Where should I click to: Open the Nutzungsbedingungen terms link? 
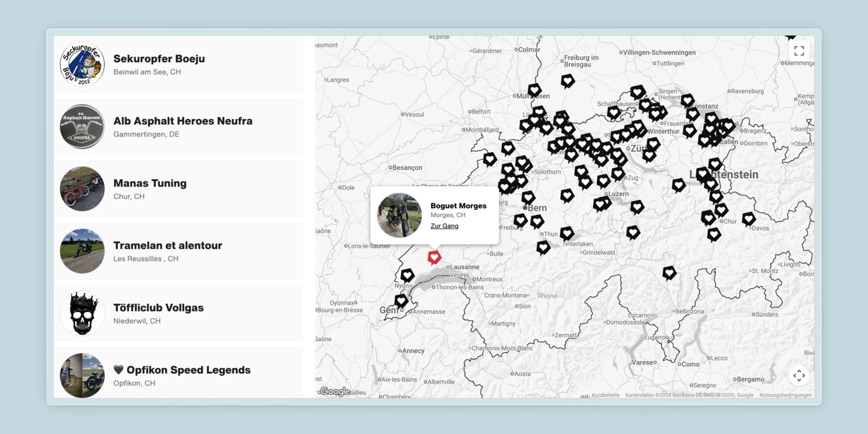[785, 395]
